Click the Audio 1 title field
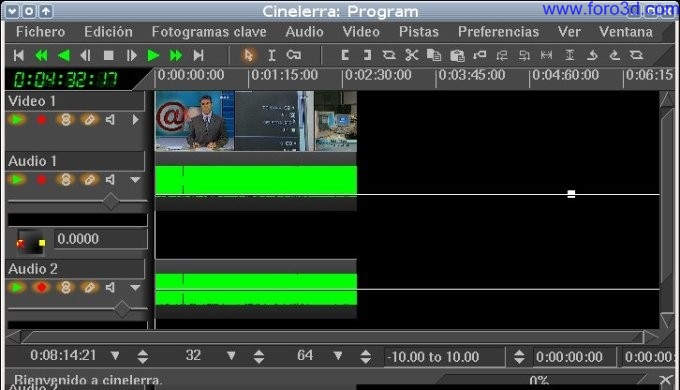Screen dimensions: 680x390 pyautogui.click(x=76, y=161)
